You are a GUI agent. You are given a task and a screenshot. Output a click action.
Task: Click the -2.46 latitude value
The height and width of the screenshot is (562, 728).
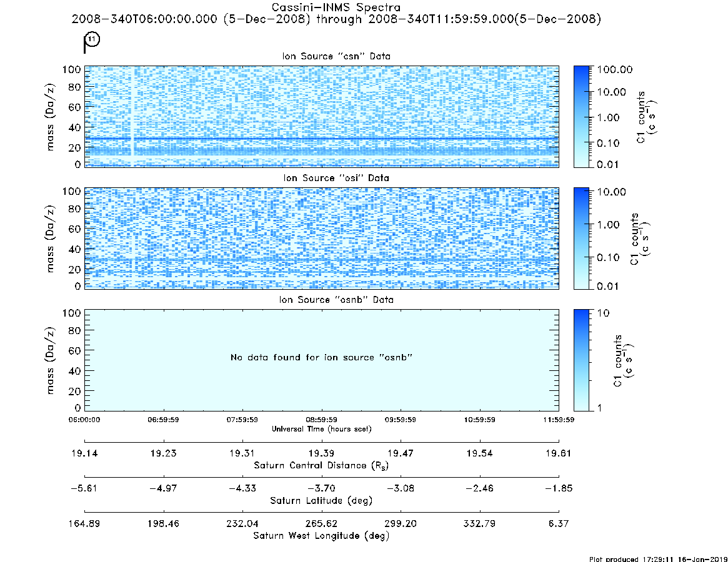pyautogui.click(x=479, y=488)
